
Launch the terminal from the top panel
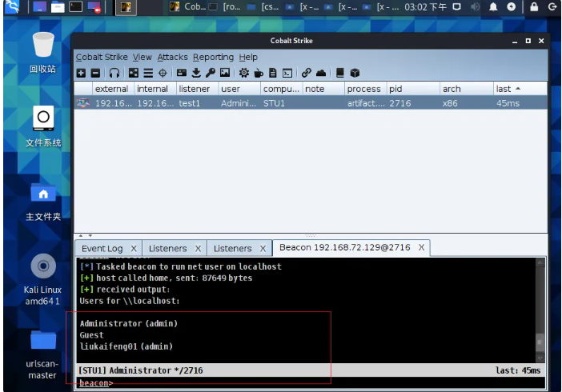pyautogui.click(x=75, y=6)
